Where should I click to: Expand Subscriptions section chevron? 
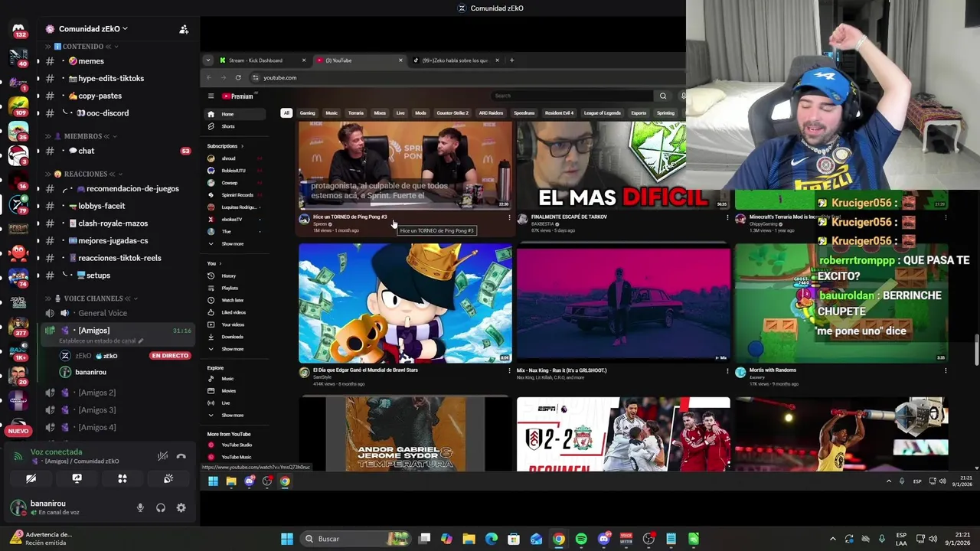[242, 146]
